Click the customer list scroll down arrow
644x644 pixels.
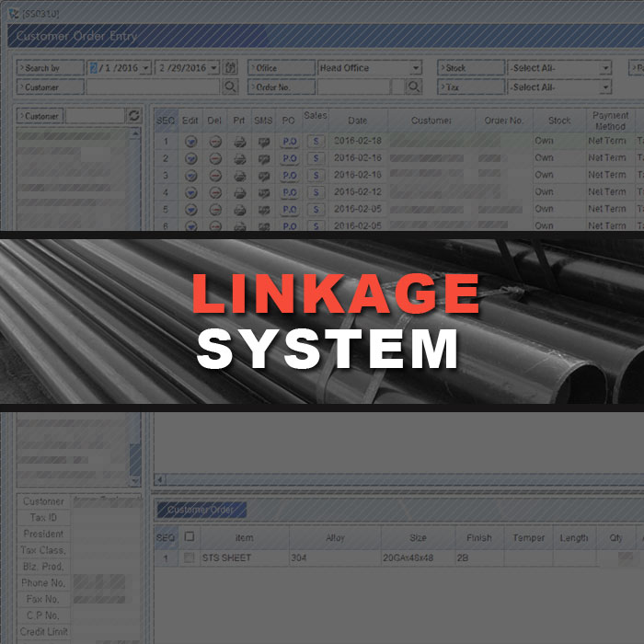click(135, 480)
